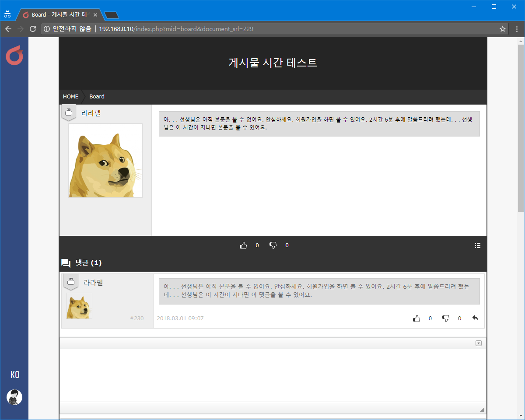Click the red logo in the left sidebar

pyautogui.click(x=14, y=56)
